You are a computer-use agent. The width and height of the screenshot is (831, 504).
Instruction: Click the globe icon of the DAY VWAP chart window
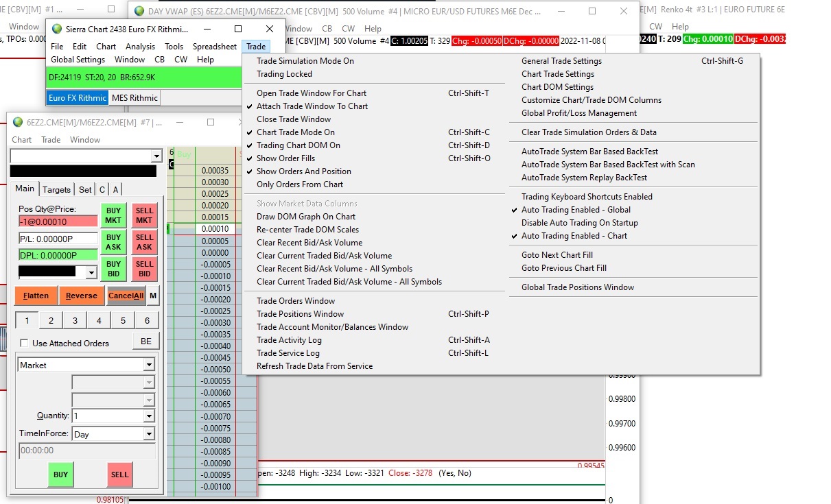click(x=140, y=11)
